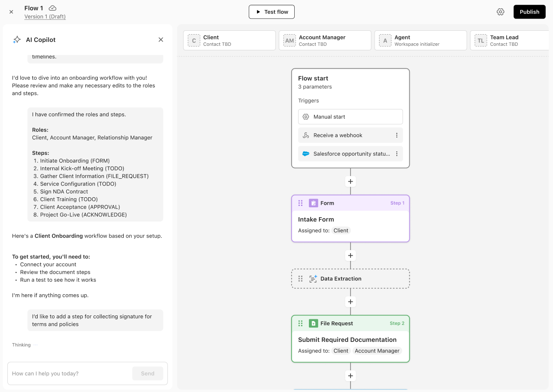This screenshot has height=392, width=553.
Task: Close the AI Copilot panel
Action: (x=161, y=40)
